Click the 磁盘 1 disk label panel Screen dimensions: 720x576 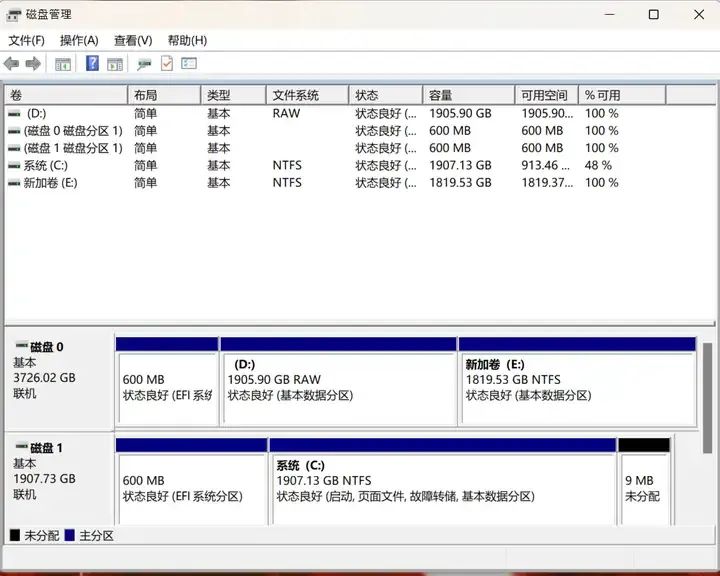coord(59,479)
